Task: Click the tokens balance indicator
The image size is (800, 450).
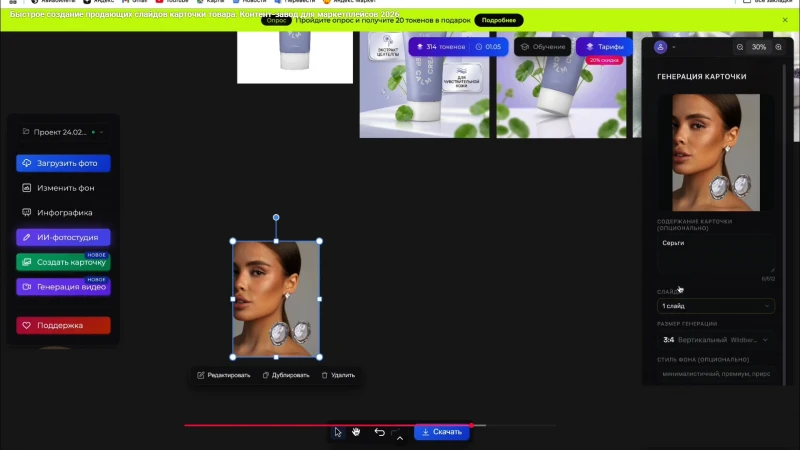Action: coord(440,47)
